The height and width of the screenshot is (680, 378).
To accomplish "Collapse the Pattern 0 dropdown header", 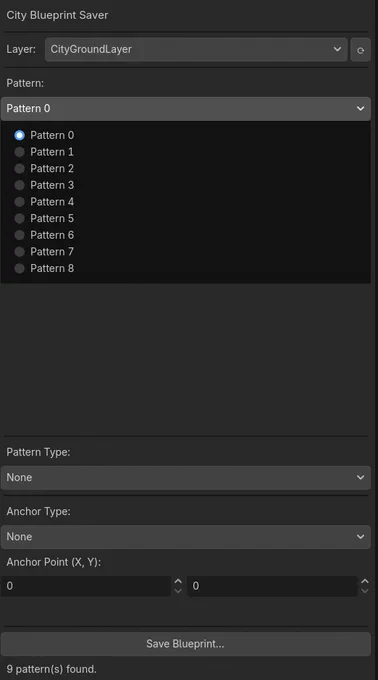I will pyautogui.click(x=186, y=108).
